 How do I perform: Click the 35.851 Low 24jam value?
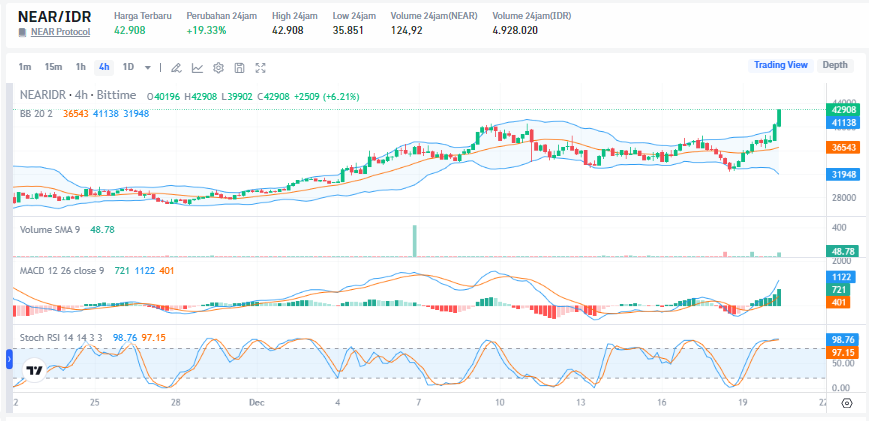pyautogui.click(x=348, y=30)
